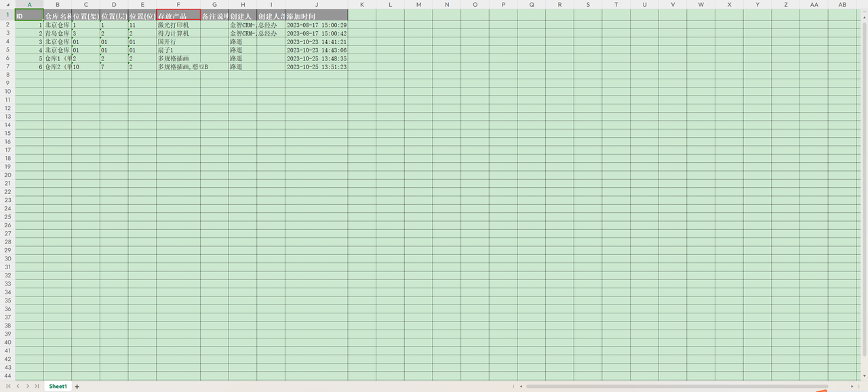Image resolution: width=868 pixels, height=392 pixels.
Task: Select the ID header cell
Action: (29, 15)
